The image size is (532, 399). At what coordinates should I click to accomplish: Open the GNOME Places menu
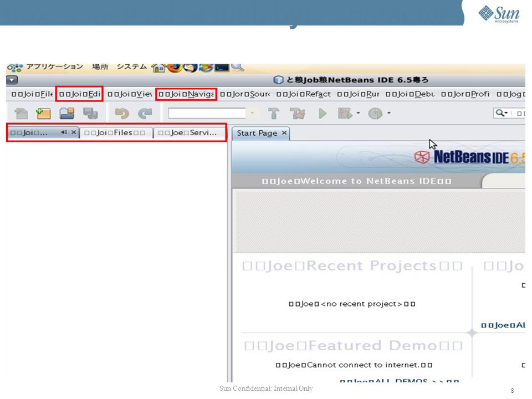[x=100, y=66]
